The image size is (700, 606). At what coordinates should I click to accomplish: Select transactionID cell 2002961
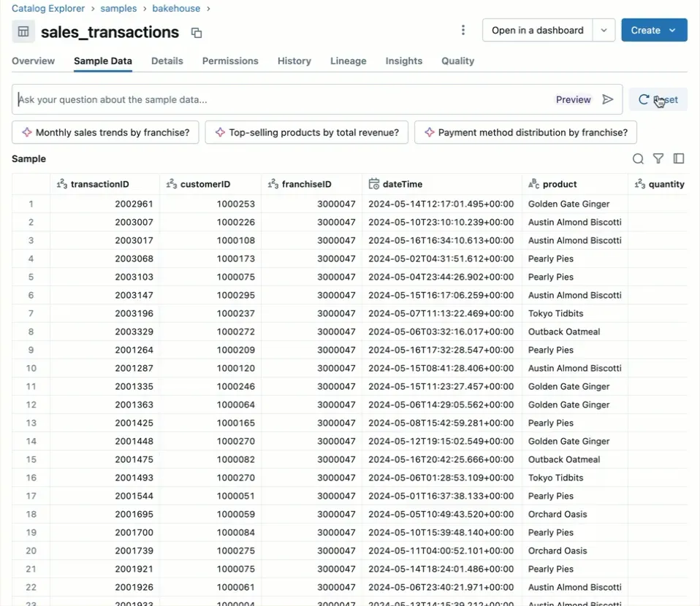(x=104, y=204)
